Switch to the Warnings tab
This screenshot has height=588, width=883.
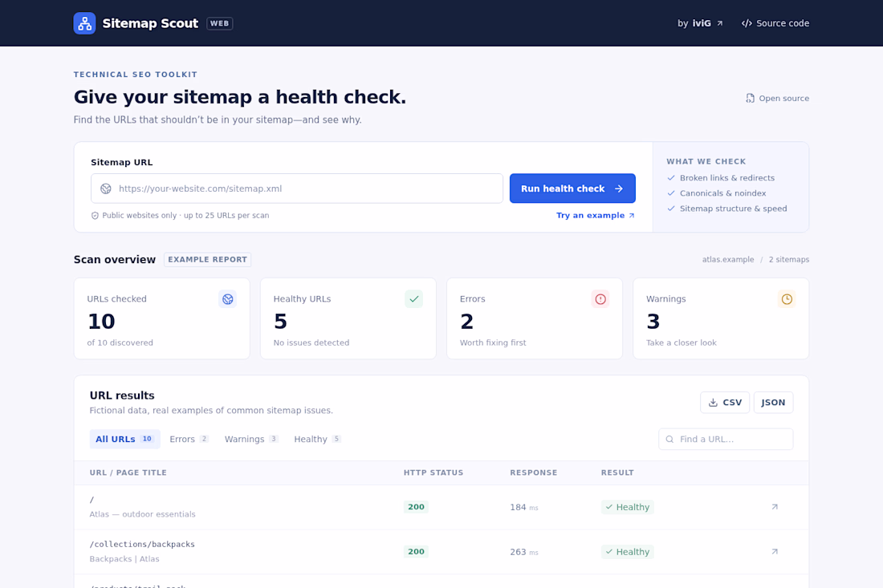[251, 439]
